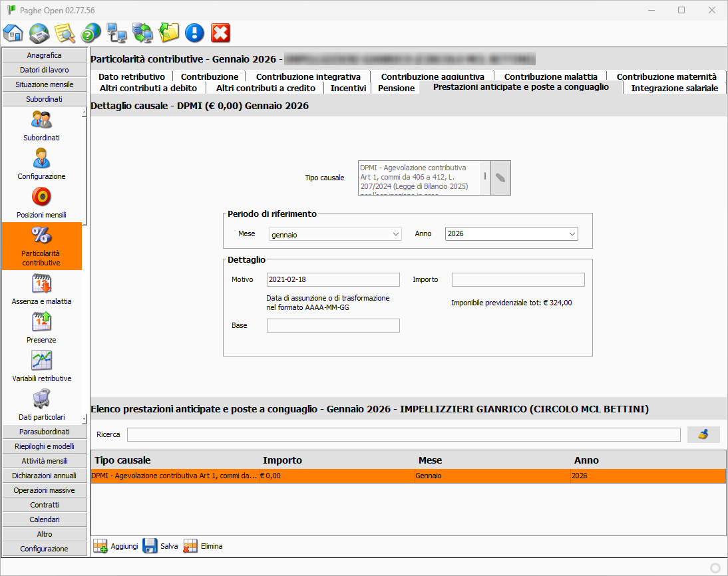Open the Anno dropdown
728x576 pixels.
(511, 234)
